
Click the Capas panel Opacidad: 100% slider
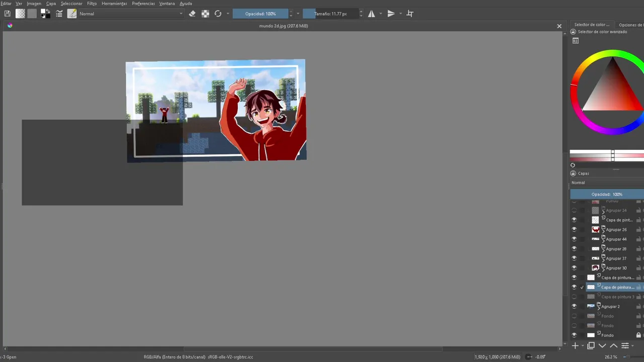click(x=607, y=195)
